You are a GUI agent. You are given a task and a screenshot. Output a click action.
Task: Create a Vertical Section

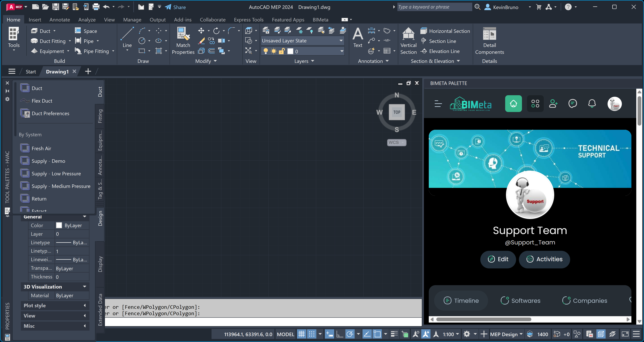(408, 41)
